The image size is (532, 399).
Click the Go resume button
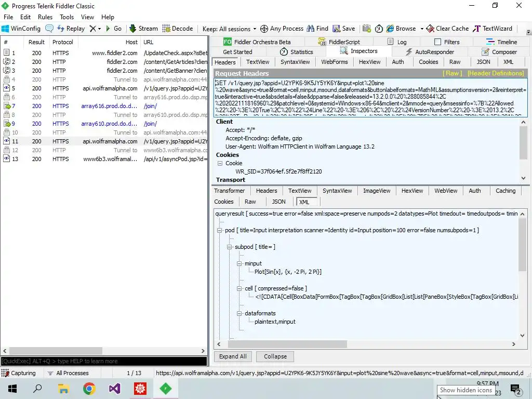pyautogui.click(x=114, y=29)
